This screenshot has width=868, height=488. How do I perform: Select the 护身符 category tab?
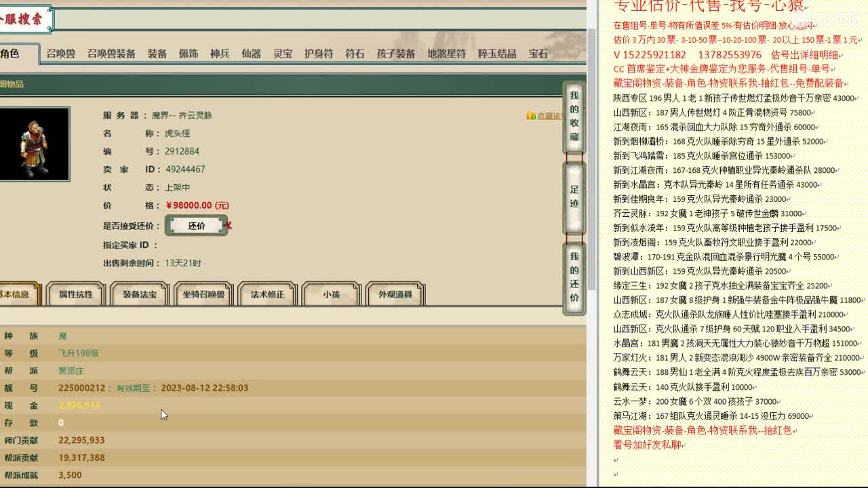319,54
